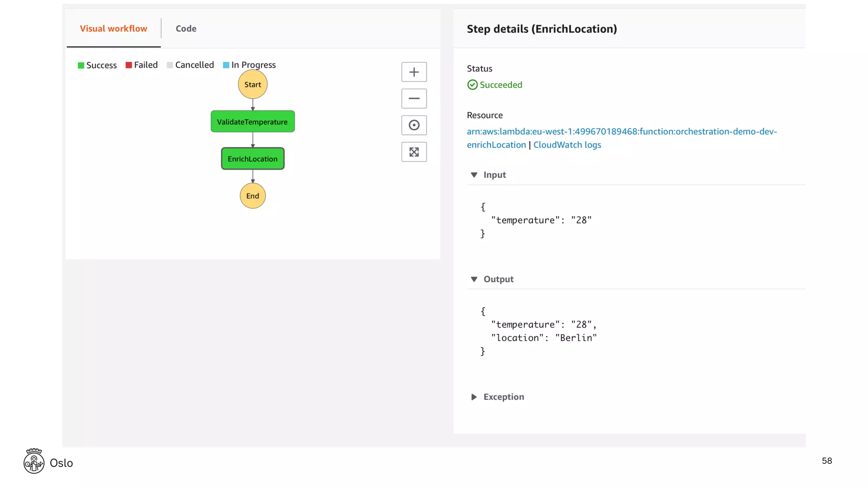Image resolution: width=868 pixels, height=488 pixels.
Task: Click the red Failed legend swatch
Action: tap(129, 65)
